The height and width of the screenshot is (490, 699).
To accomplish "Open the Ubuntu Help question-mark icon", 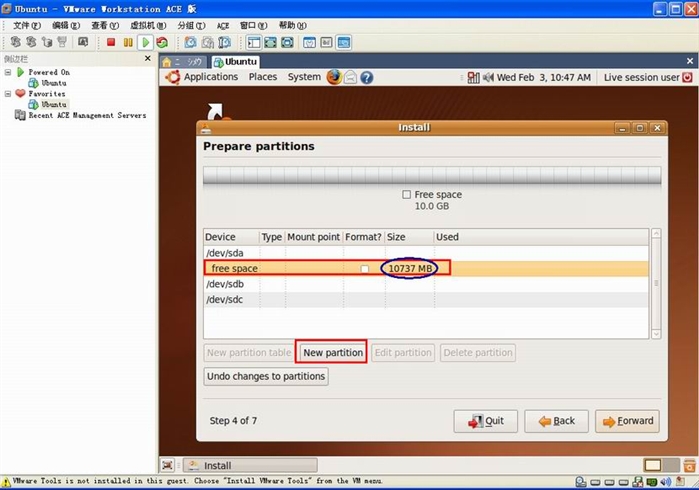I will (x=366, y=78).
